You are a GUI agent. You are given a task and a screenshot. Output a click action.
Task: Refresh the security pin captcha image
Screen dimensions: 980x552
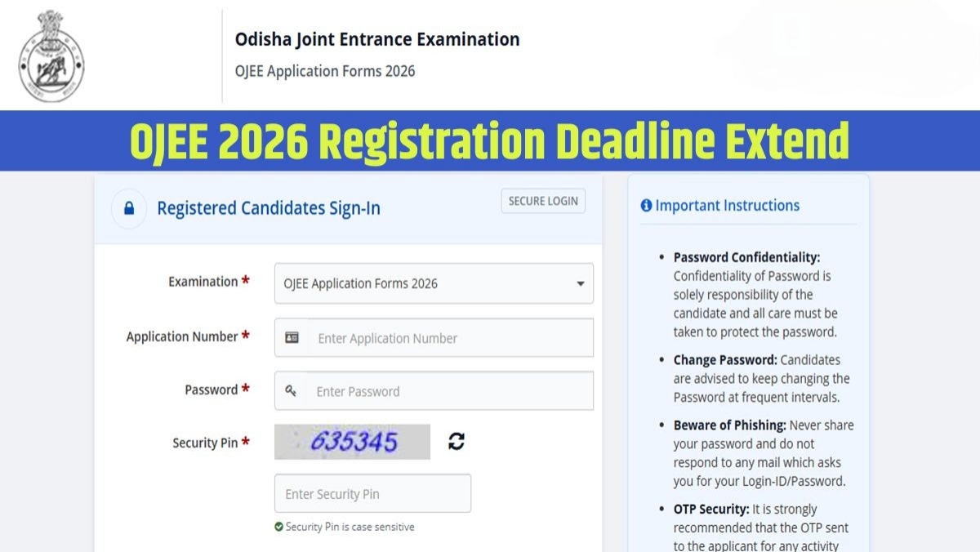tap(457, 442)
